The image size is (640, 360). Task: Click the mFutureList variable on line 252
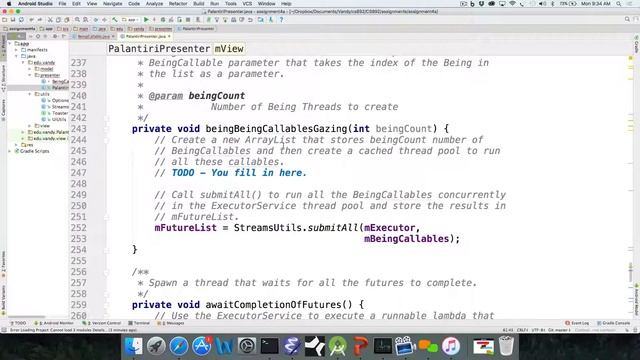[x=185, y=228]
